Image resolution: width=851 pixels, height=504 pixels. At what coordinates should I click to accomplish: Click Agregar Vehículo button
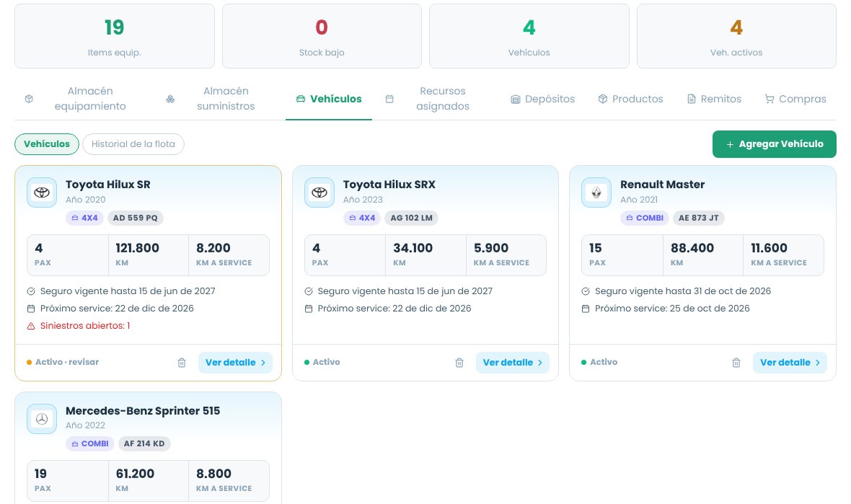[x=775, y=143]
